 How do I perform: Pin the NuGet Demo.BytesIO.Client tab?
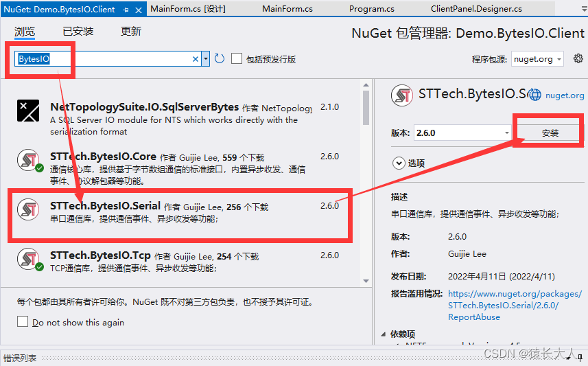126,10
